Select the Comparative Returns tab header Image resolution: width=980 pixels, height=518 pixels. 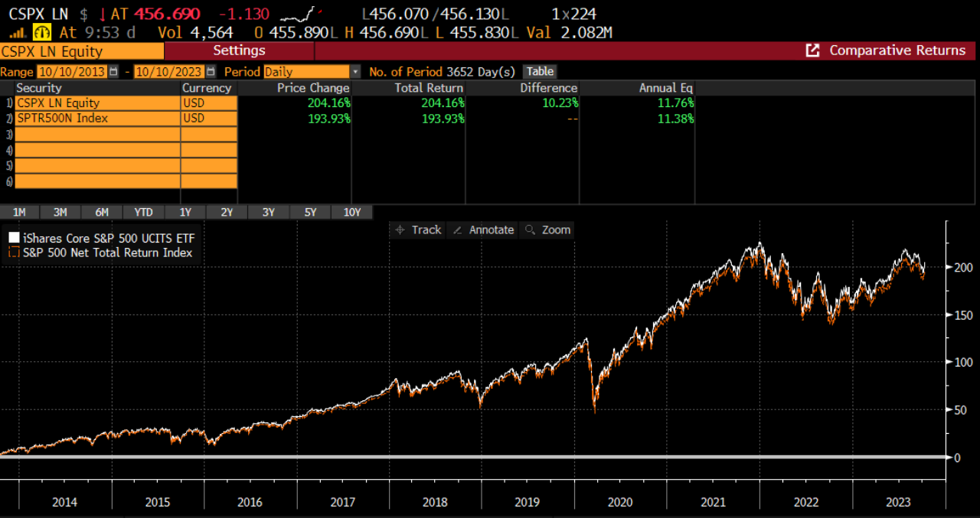coord(897,50)
